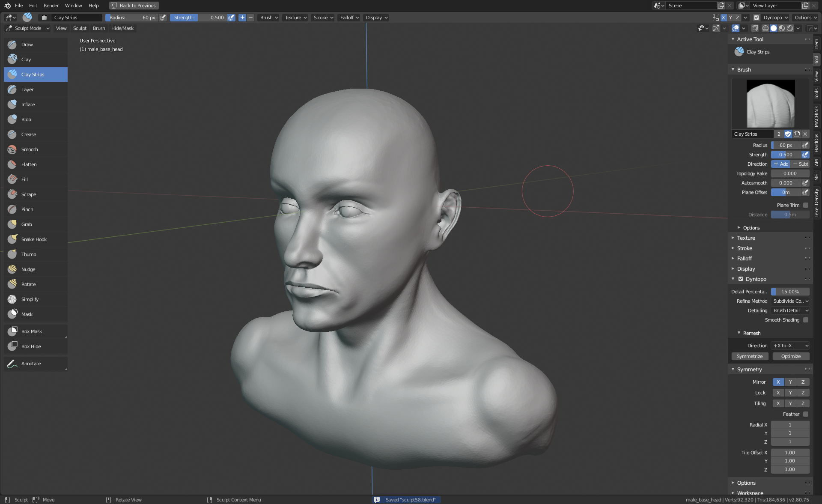Open the Render menu
Viewport: 822px width, 504px height.
coord(51,6)
